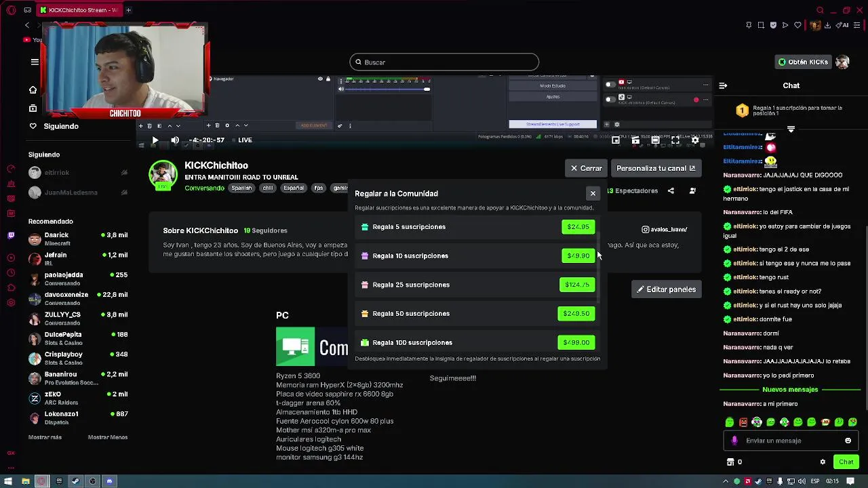Open Lokonazo1 recommended channel

78,418
